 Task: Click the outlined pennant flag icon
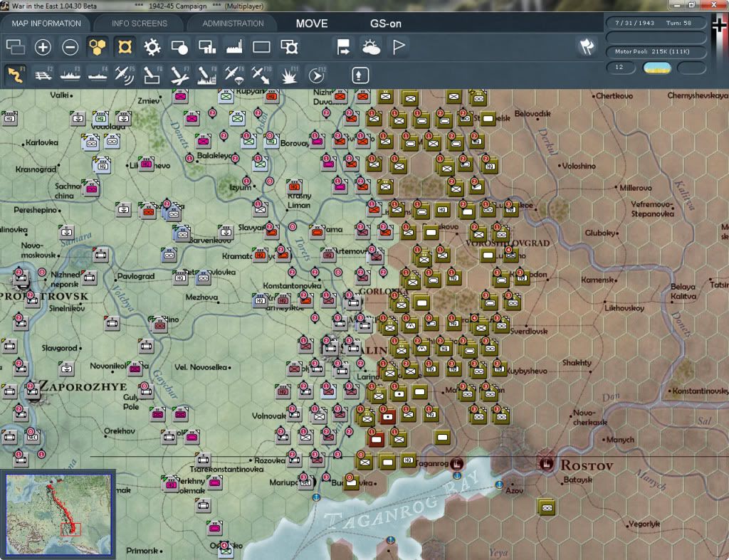[399, 47]
